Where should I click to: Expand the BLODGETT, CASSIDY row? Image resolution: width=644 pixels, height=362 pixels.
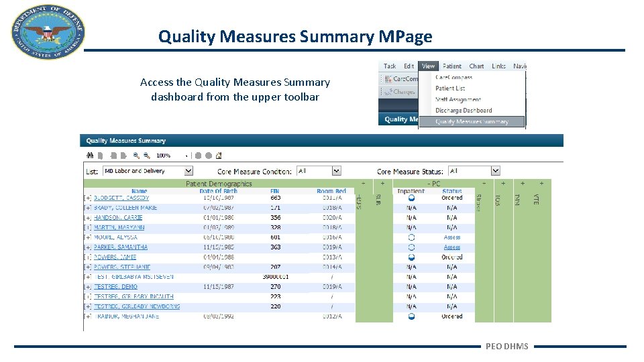click(x=87, y=198)
